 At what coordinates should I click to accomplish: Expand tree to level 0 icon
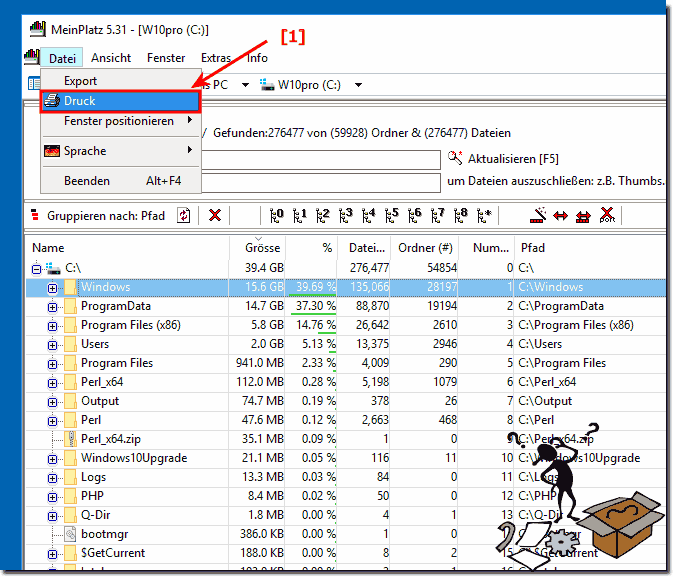click(277, 215)
